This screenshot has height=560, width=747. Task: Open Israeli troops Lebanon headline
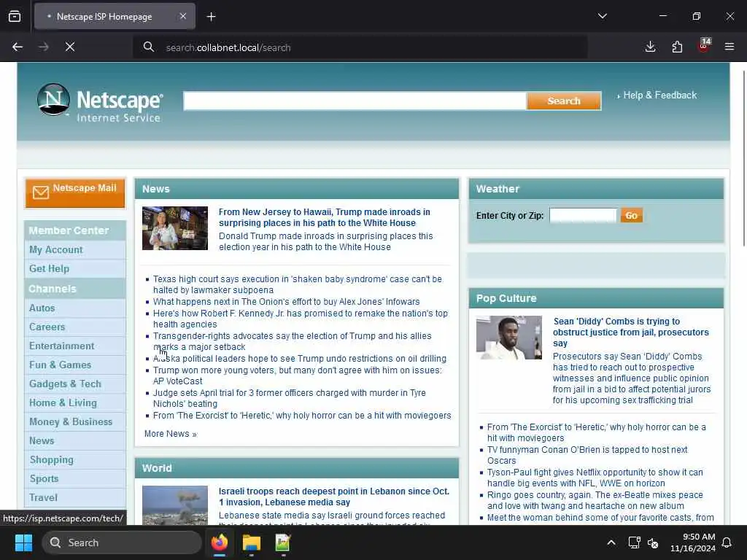tap(334, 497)
